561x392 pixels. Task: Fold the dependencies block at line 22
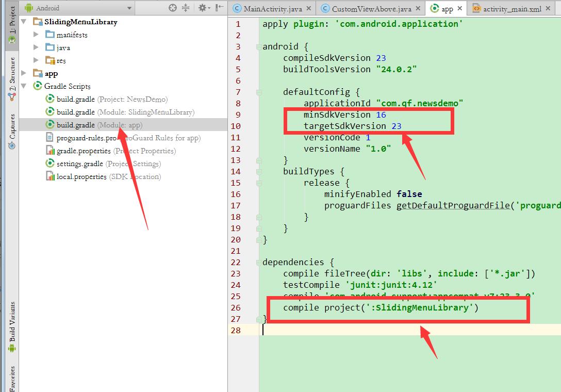(258, 263)
